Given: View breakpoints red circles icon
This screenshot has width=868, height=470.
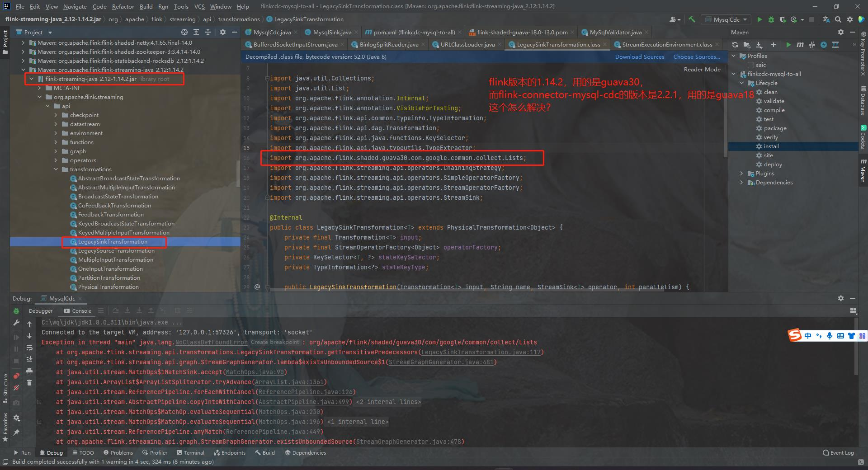Looking at the screenshot, I should coord(16,376).
